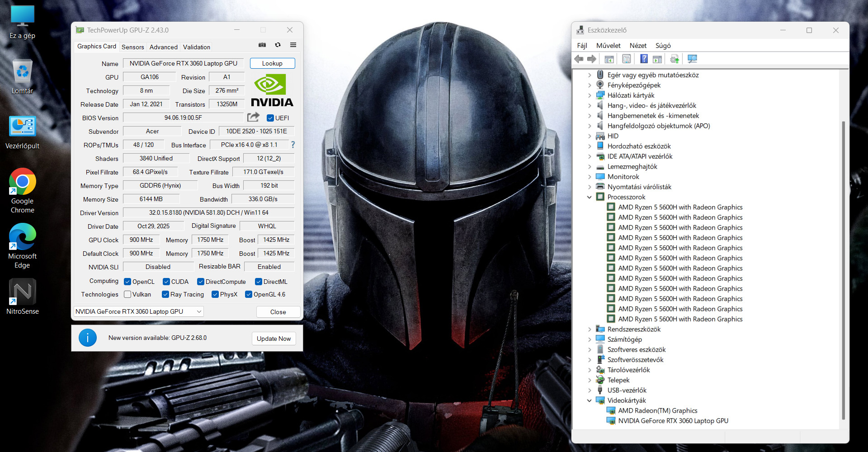Viewport: 868px width, 452px height.
Task: Click the Lookup button
Action: [272, 63]
